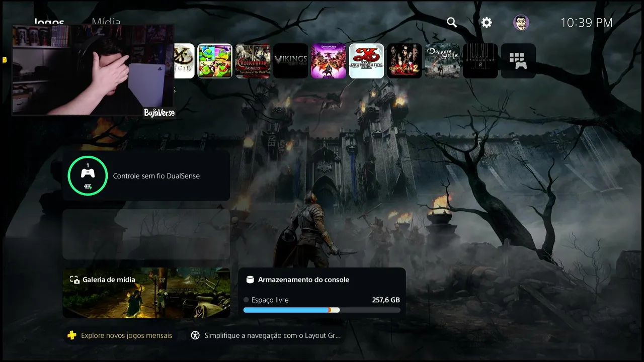This screenshot has width=644, height=362.
Task: Open the Armazenamento do console card
Action: (x=322, y=293)
